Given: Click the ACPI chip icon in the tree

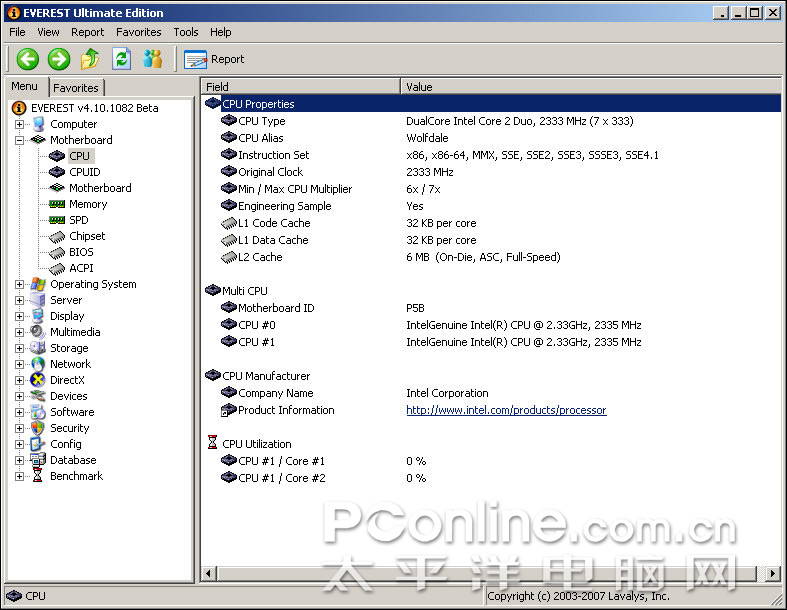Looking at the screenshot, I should click(57, 269).
